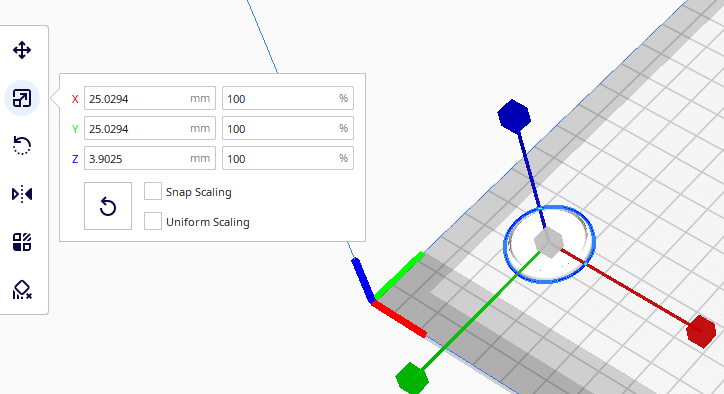The image size is (724, 394).
Task: Select the Rotate tool
Action: tap(22, 146)
